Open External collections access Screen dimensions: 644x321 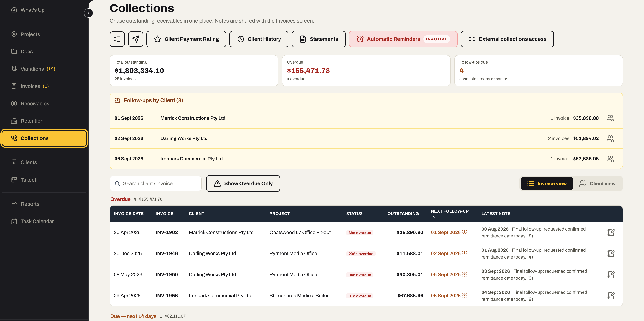pos(507,39)
